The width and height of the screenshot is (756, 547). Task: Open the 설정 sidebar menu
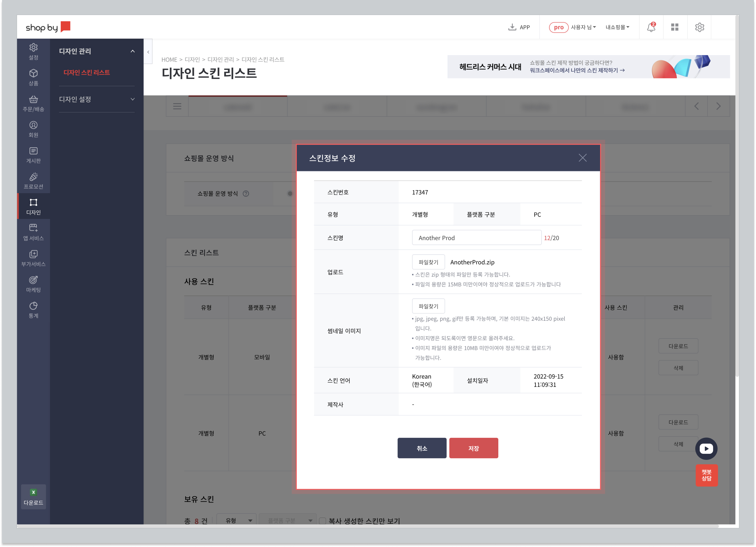click(33, 52)
